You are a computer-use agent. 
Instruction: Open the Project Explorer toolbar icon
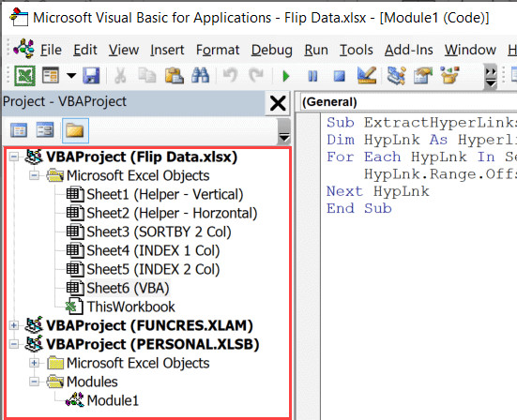coord(396,75)
